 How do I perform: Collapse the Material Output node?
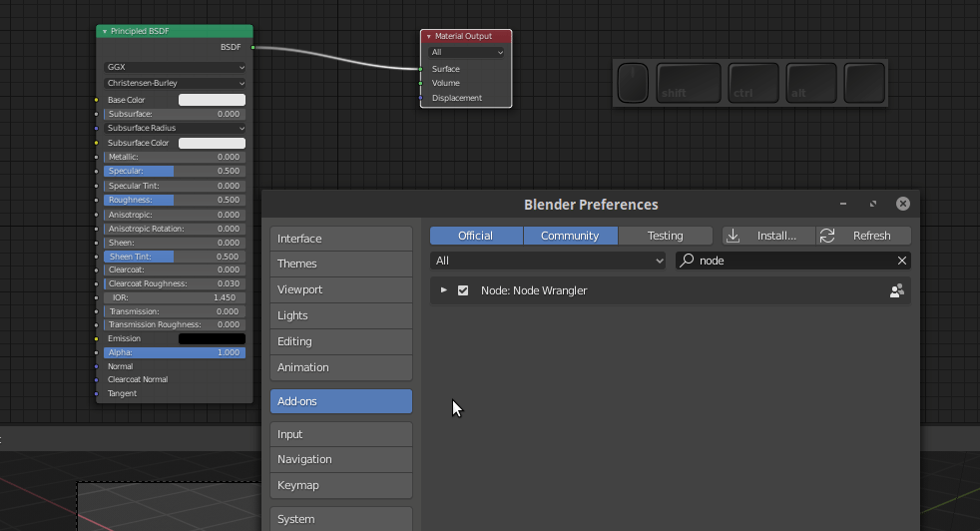tap(429, 36)
